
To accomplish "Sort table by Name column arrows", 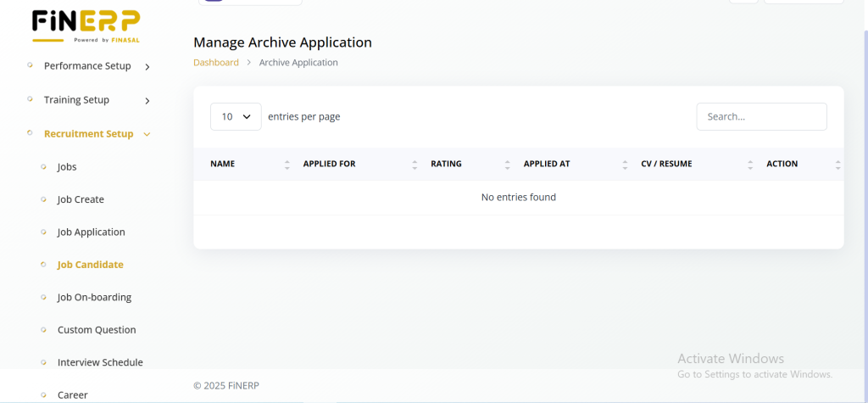I will 287,165.
